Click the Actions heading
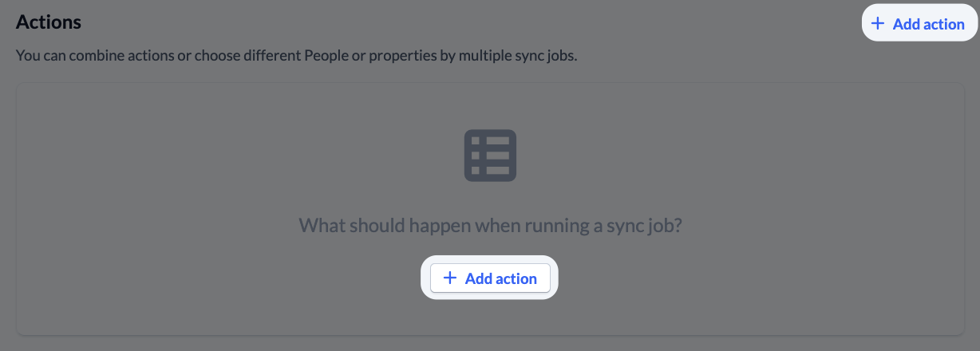Image resolution: width=980 pixels, height=351 pixels. pyautogui.click(x=49, y=22)
